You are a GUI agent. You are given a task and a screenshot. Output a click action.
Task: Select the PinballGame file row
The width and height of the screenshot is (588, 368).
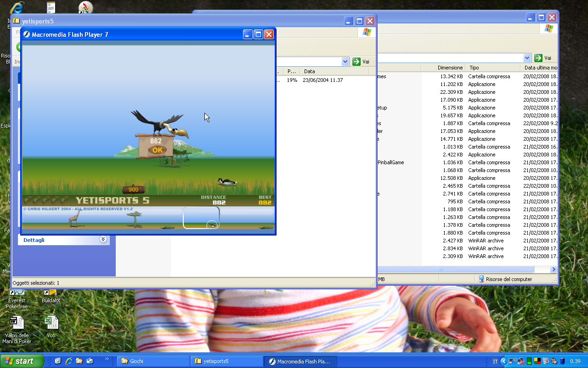[467, 162]
